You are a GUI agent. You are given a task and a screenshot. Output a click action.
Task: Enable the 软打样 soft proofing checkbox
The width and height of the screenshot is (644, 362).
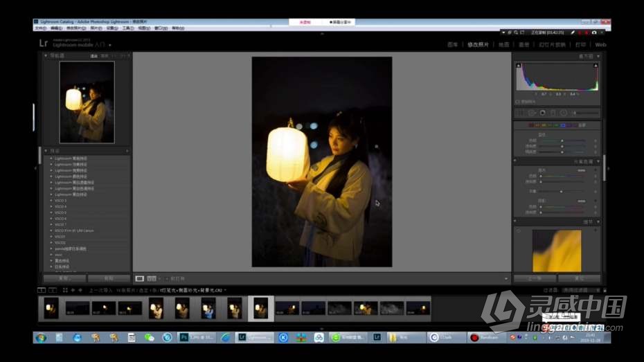[x=167, y=279]
